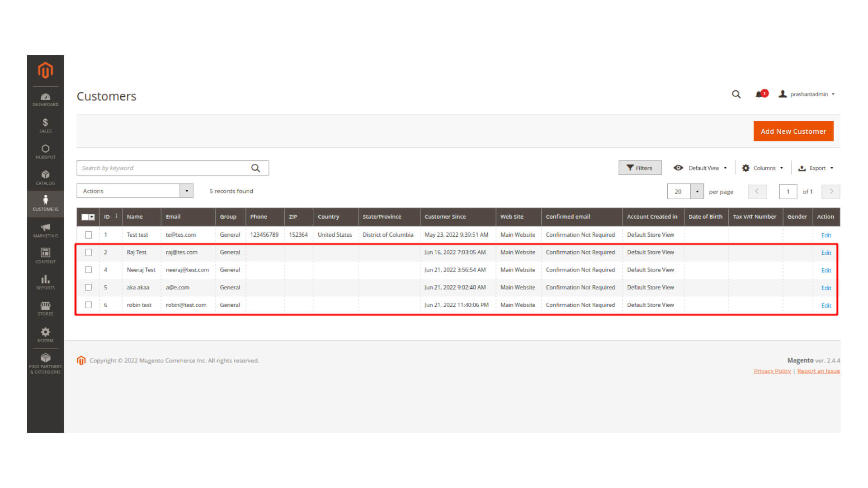The image size is (868, 488).
Task: Click Add New Customer button
Action: click(793, 131)
